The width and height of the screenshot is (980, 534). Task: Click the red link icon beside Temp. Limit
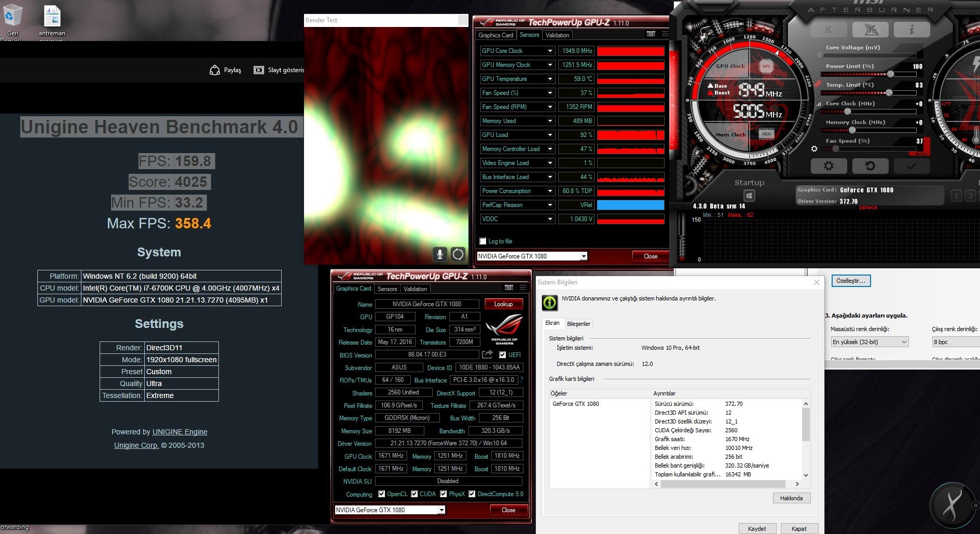818,84
